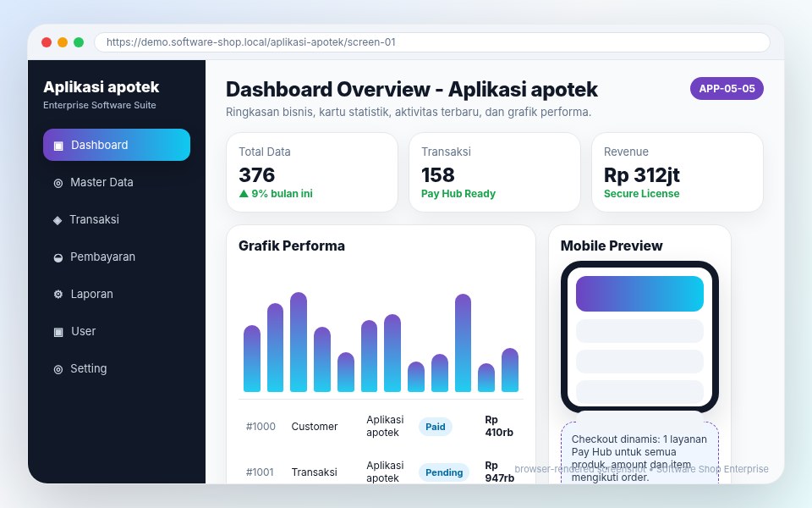Viewport: 812px width, 508px height.
Task: Click the Pending status pill
Action: [x=444, y=472]
